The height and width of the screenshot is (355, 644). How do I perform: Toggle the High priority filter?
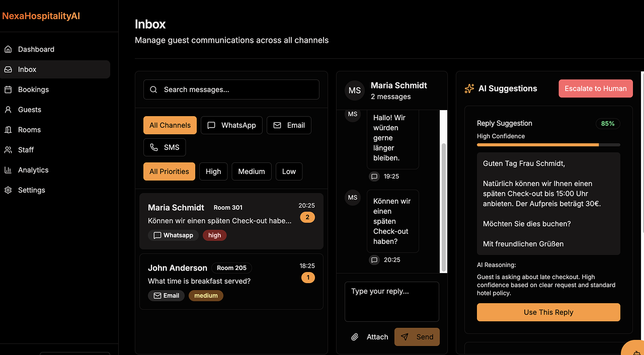[x=213, y=171]
